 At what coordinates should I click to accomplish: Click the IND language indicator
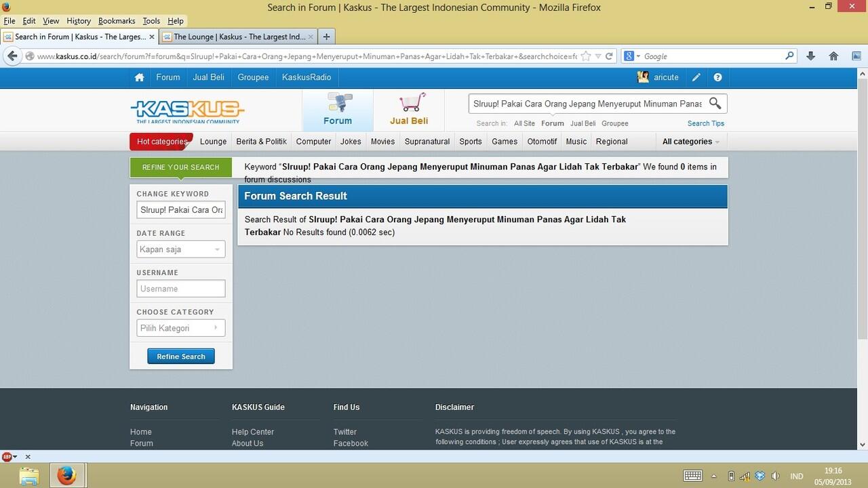coord(797,476)
